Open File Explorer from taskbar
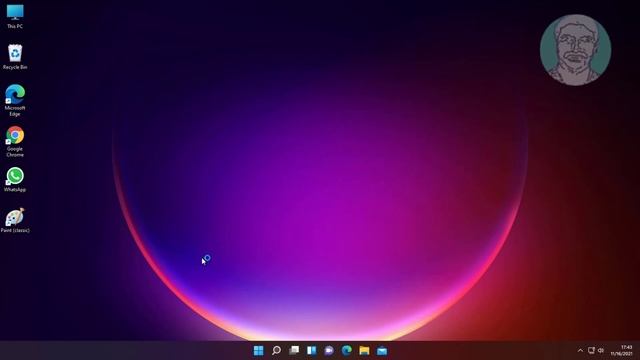 tap(364, 350)
